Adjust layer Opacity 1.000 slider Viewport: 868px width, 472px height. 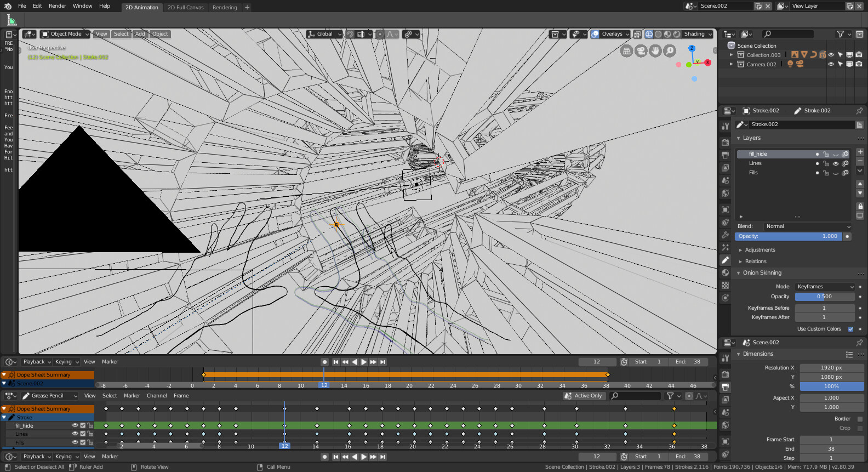[x=788, y=236]
